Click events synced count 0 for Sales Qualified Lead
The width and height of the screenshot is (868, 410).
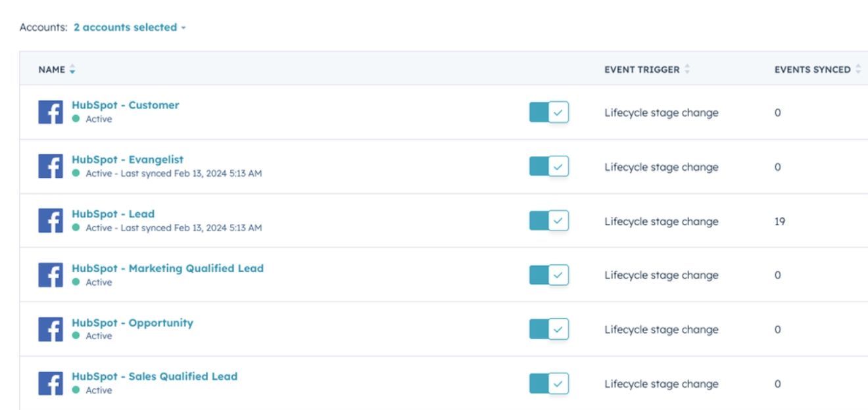777,384
